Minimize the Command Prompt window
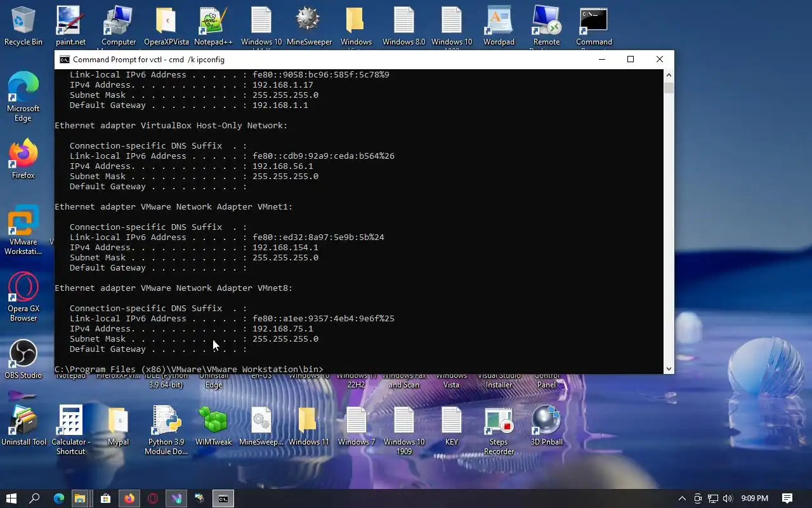This screenshot has height=508, width=812. tap(601, 59)
